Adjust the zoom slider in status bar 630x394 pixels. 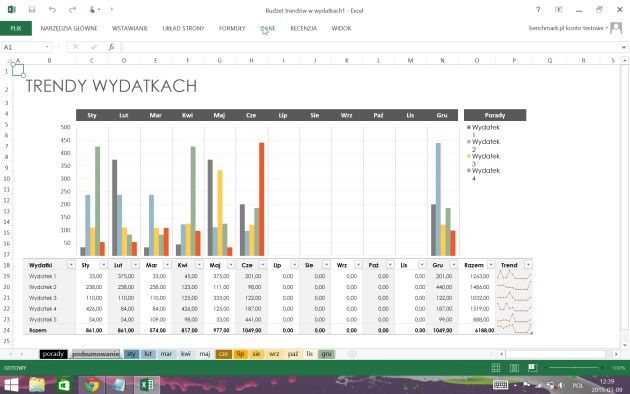coord(574,367)
